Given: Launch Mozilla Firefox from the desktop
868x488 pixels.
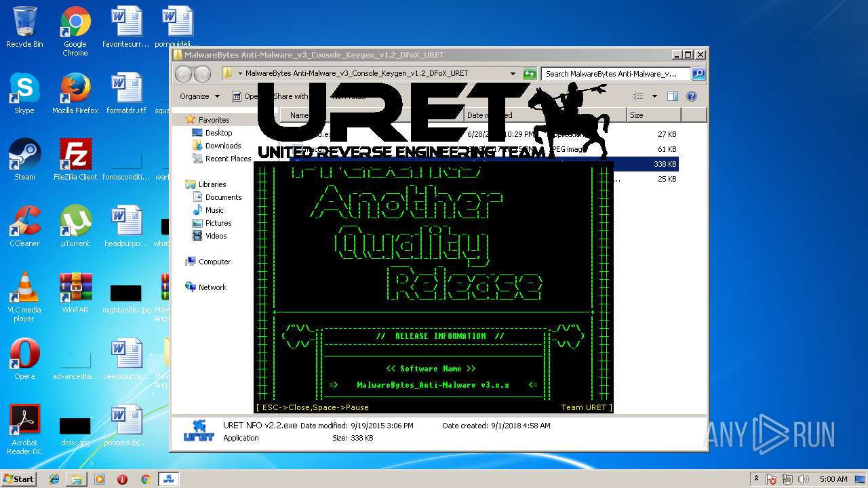Looking at the screenshot, I should [75, 94].
